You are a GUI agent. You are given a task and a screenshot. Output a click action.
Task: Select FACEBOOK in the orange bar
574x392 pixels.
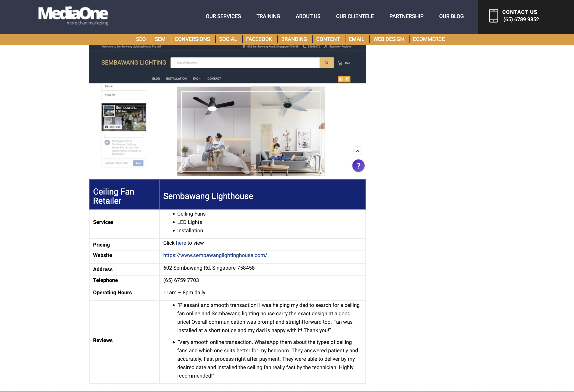click(x=259, y=39)
